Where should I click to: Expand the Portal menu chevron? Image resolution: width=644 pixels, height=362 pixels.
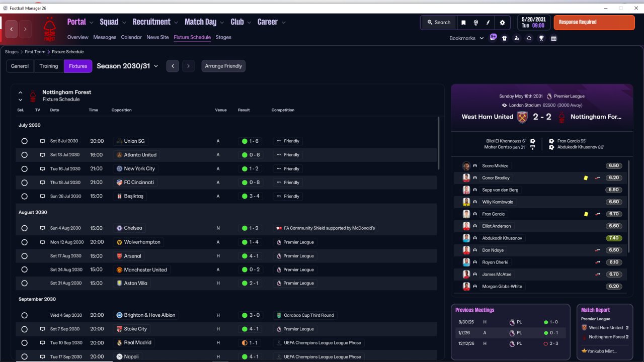91,23
